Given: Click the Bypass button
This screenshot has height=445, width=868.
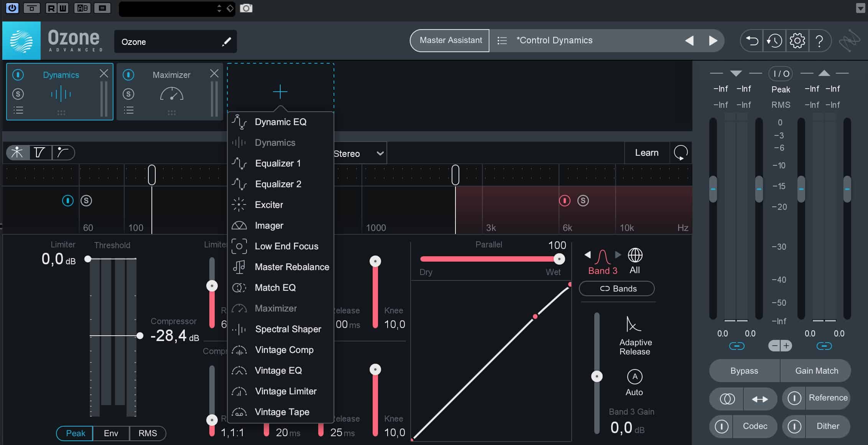Looking at the screenshot, I should [744, 371].
